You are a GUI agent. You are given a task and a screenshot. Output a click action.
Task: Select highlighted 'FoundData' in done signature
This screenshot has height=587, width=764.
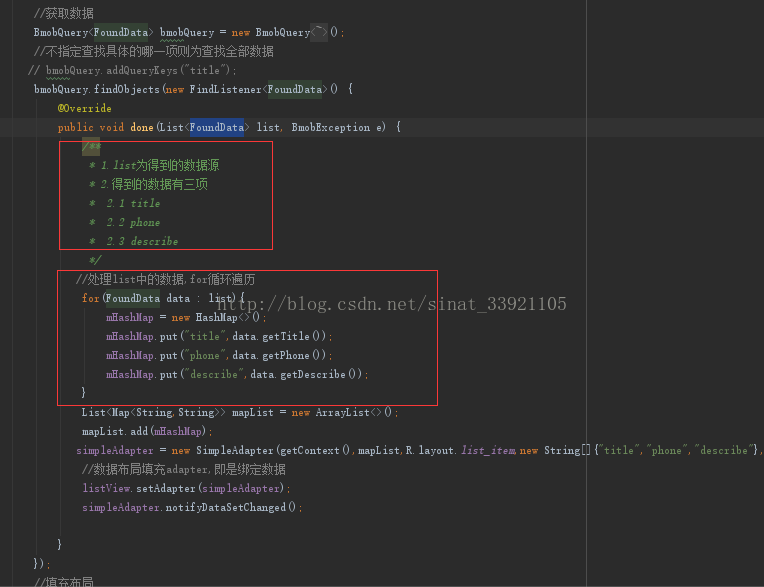click(217, 128)
